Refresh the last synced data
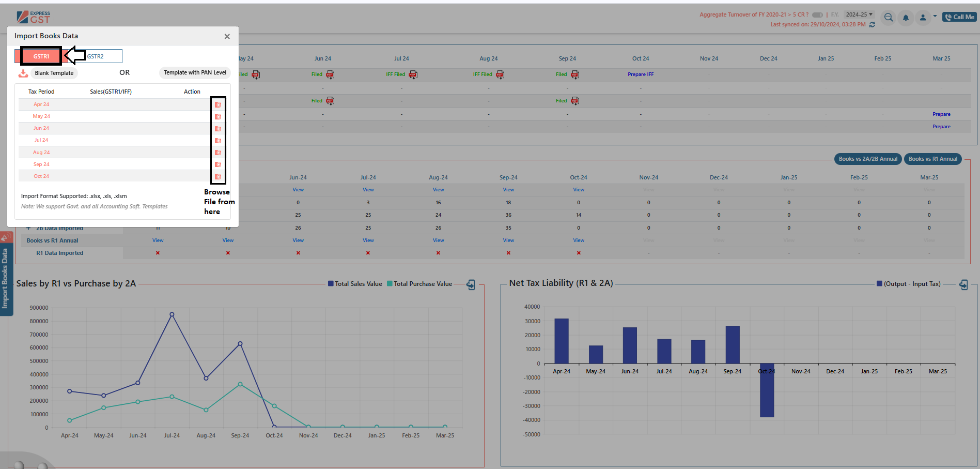Viewport: 980px width, 469px height. point(872,24)
